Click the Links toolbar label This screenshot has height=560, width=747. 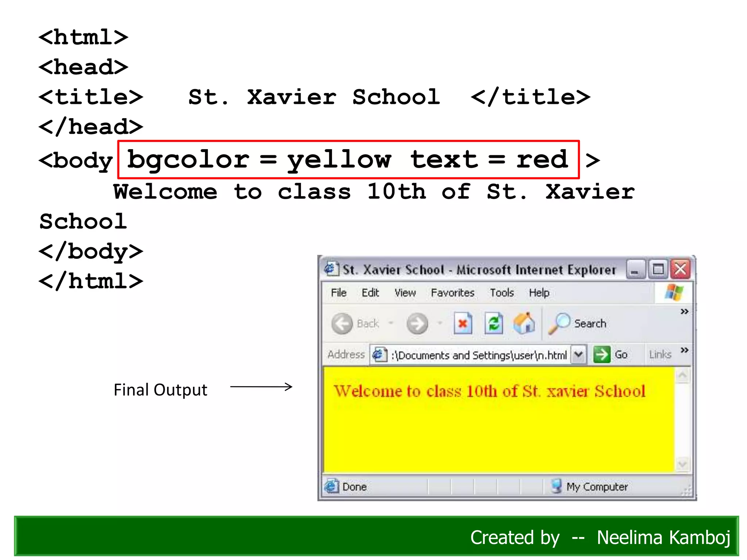tap(660, 354)
